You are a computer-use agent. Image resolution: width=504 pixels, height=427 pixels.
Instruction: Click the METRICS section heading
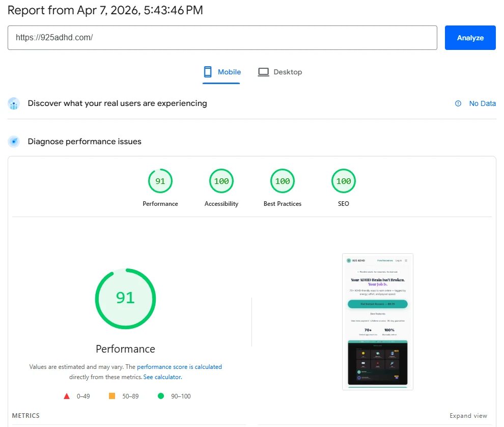(26, 416)
